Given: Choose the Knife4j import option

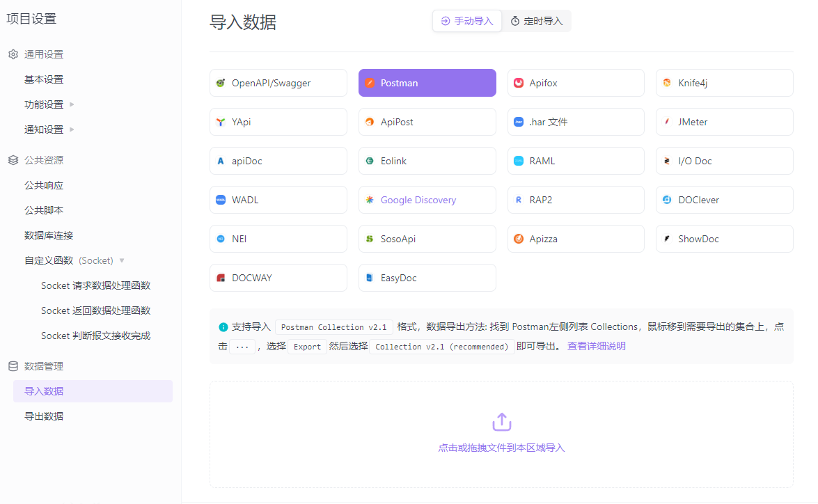Looking at the screenshot, I should point(725,83).
